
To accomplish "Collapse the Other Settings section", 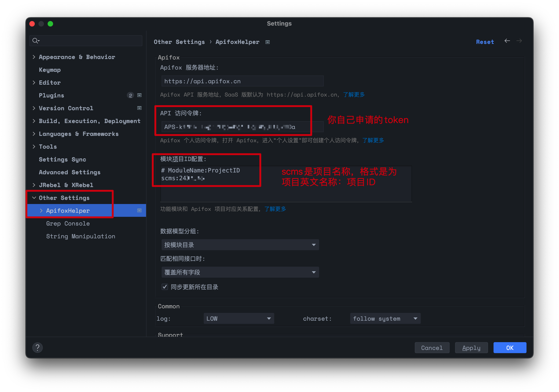I will point(34,198).
